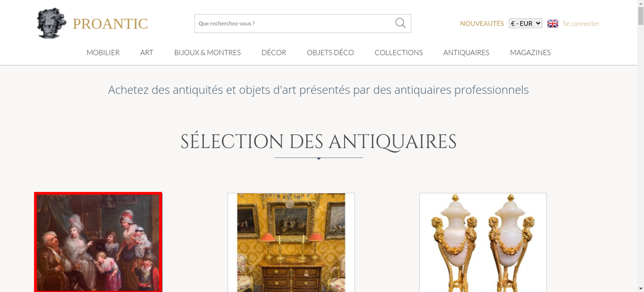
Task: Focus the 'Que recherchez-vous ?' search field
Action: point(294,23)
